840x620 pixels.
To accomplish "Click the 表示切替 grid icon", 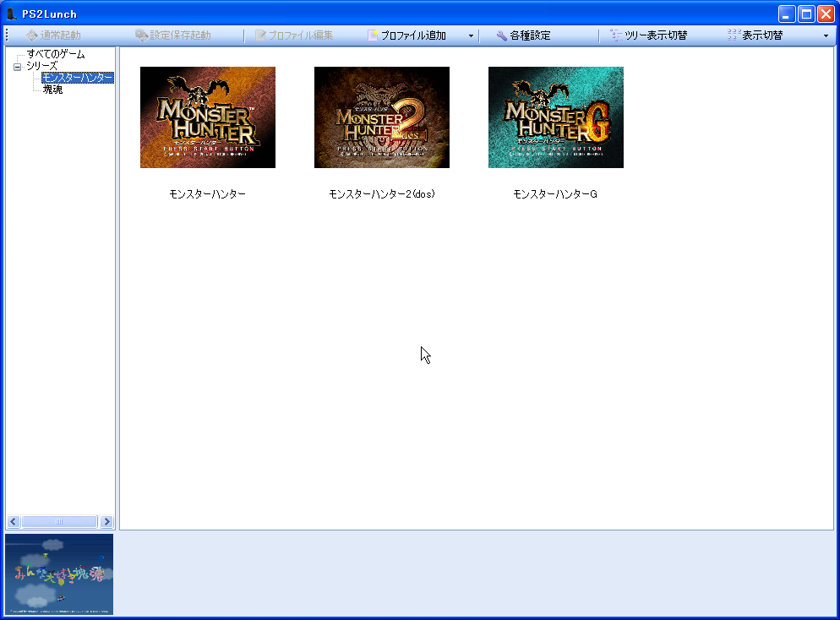I will click(x=734, y=35).
